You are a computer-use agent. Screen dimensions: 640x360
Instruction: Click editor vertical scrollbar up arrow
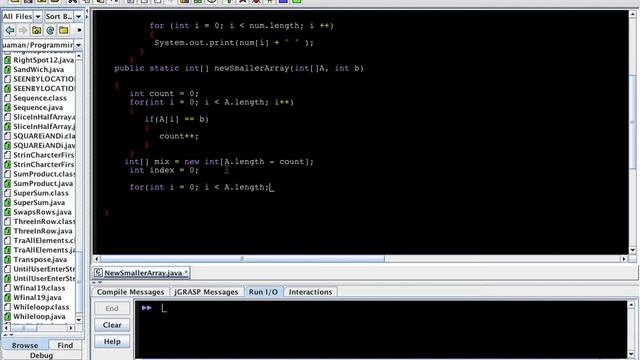coord(633,14)
